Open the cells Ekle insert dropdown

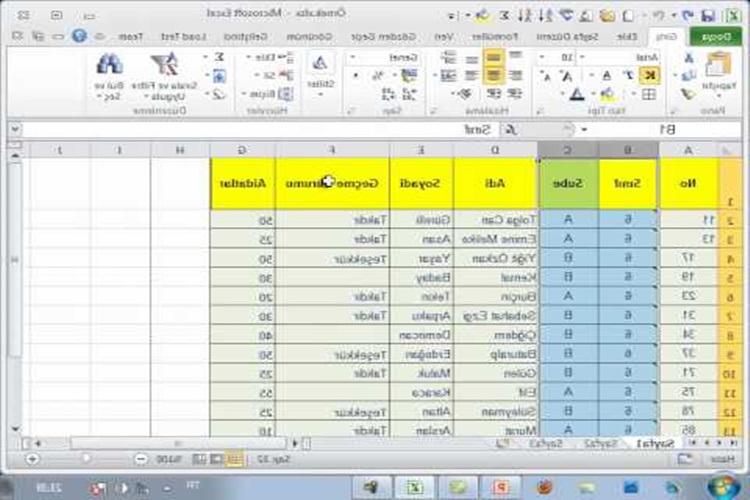pos(270,57)
